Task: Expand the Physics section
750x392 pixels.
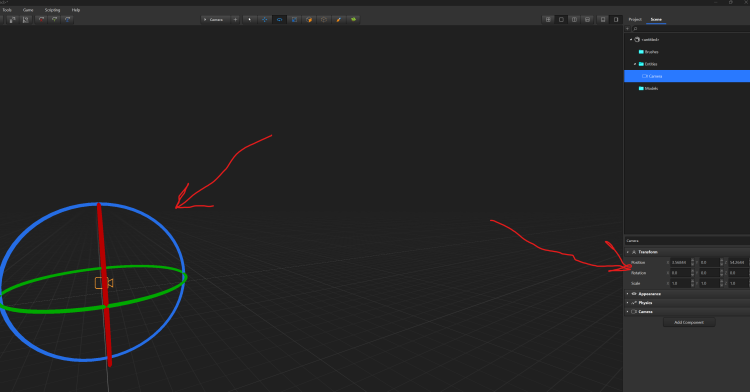Action: (x=628, y=303)
